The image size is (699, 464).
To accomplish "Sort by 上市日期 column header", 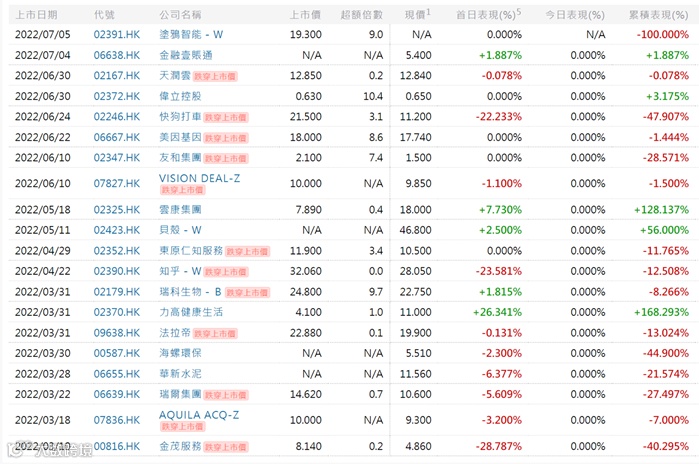I will pyautogui.click(x=37, y=15).
